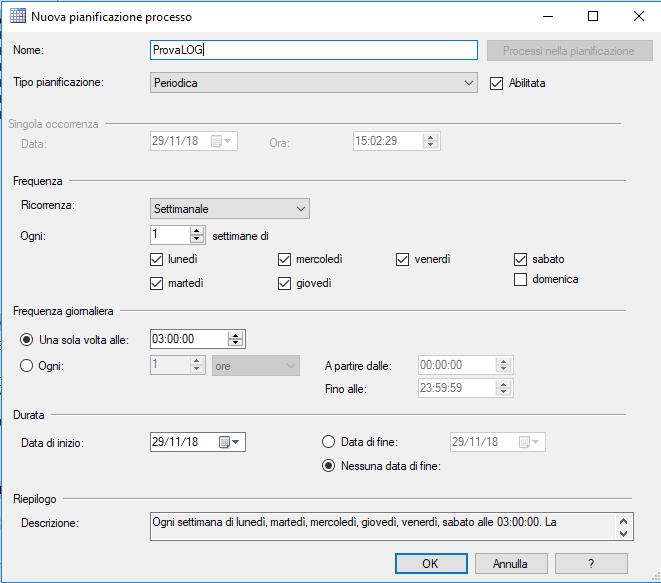Increase the 03:00:00 time spinner
Screen dimensions: 661x583
(x=236, y=335)
